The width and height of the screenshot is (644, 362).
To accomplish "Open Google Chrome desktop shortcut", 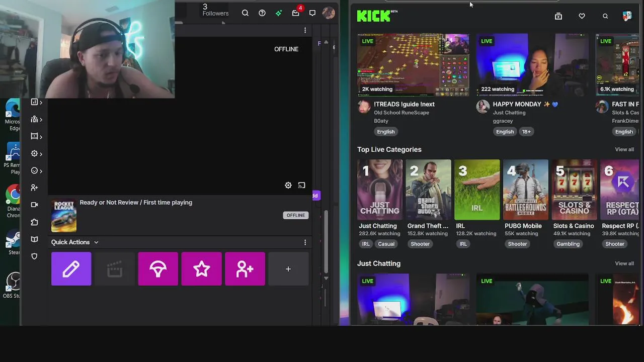I will [x=13, y=201].
